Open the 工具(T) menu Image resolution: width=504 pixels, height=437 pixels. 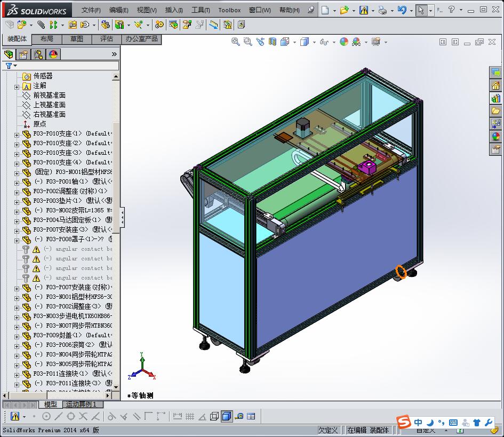[x=201, y=10]
